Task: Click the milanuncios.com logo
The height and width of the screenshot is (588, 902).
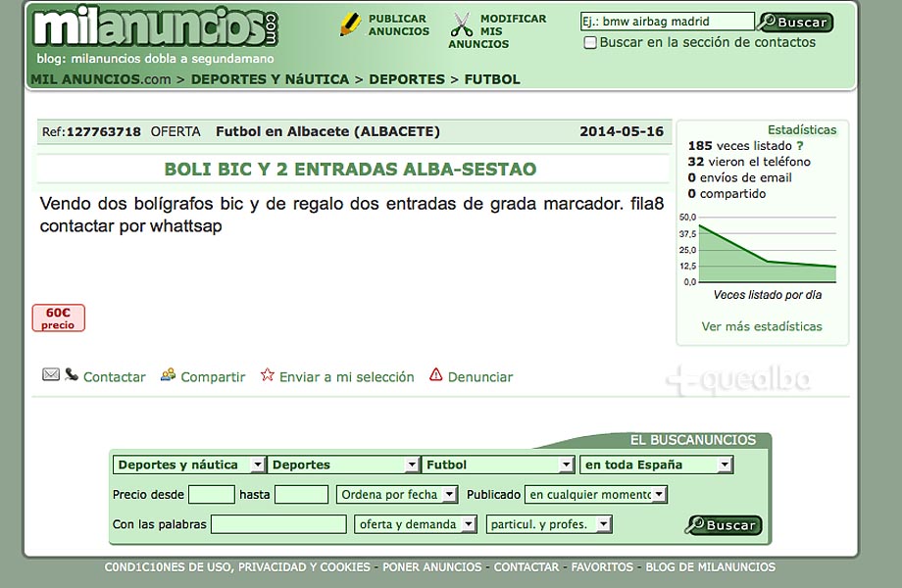Action: tap(155, 28)
